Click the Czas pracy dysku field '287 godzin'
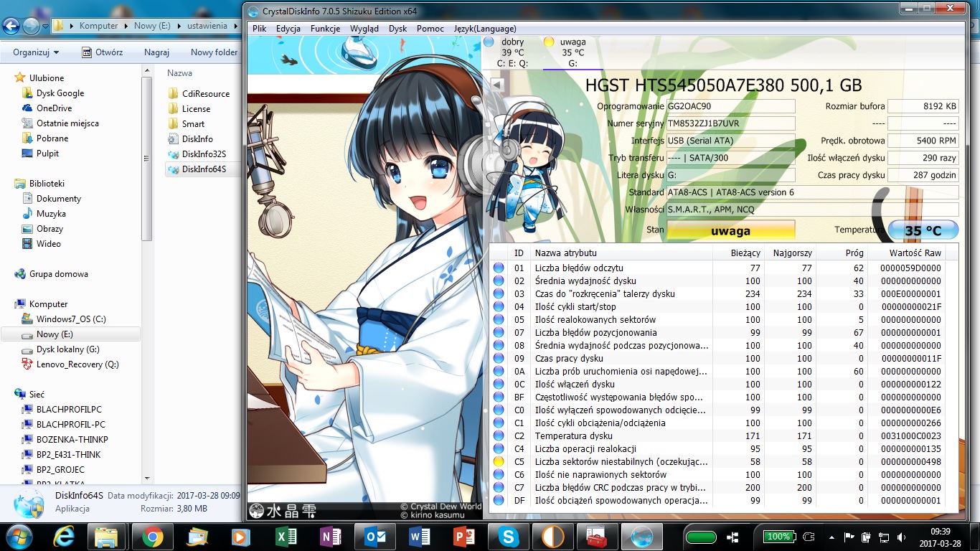The height and width of the screenshot is (551, 980). (923, 175)
